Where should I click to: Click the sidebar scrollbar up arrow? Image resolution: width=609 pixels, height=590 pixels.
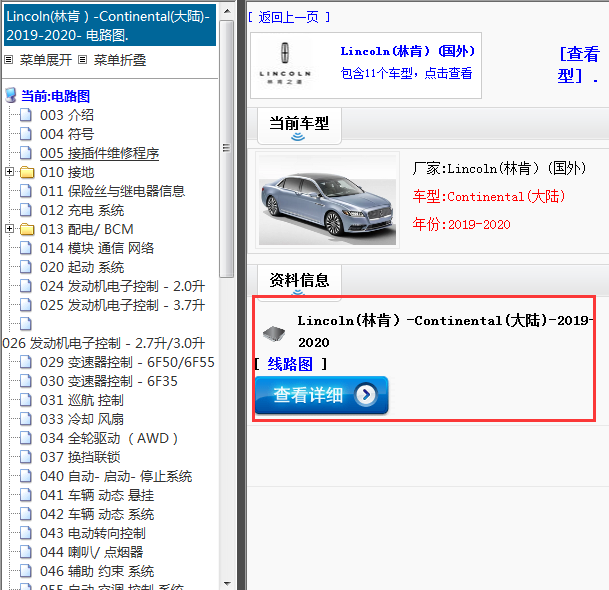click(x=227, y=11)
